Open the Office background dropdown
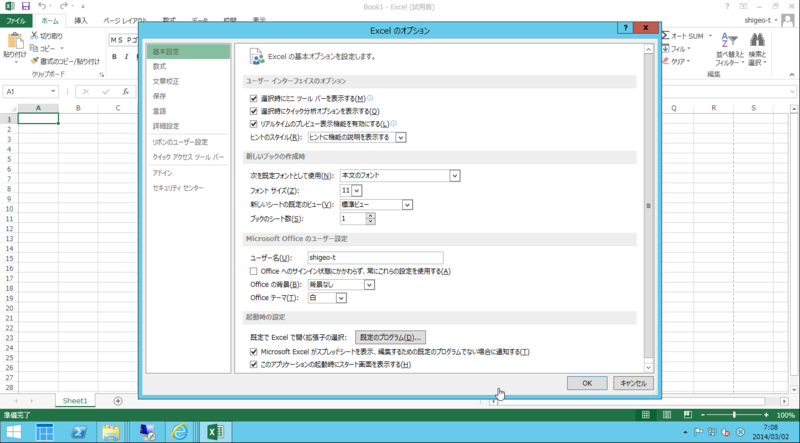The width and height of the screenshot is (800, 443). [369, 285]
